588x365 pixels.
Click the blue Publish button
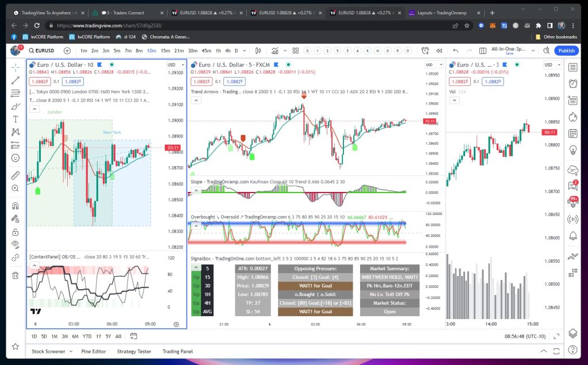pos(566,51)
